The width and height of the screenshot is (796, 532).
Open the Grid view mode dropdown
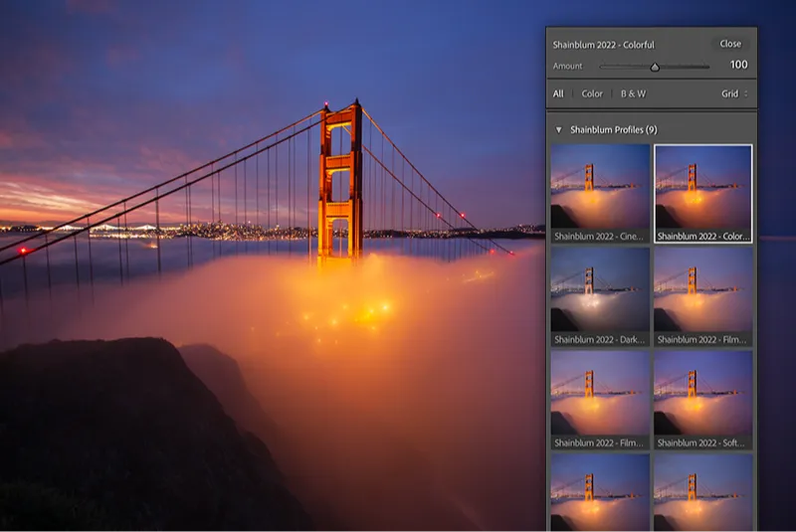pos(734,93)
